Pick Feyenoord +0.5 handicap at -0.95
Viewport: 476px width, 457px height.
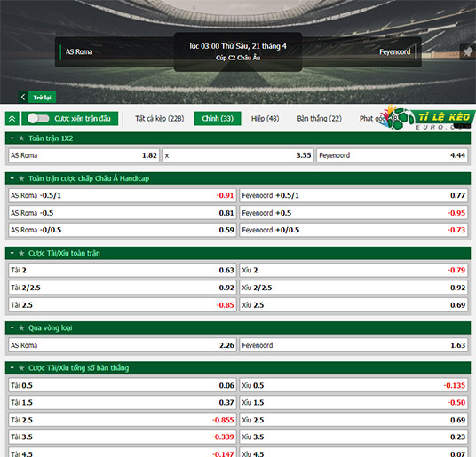(x=353, y=213)
